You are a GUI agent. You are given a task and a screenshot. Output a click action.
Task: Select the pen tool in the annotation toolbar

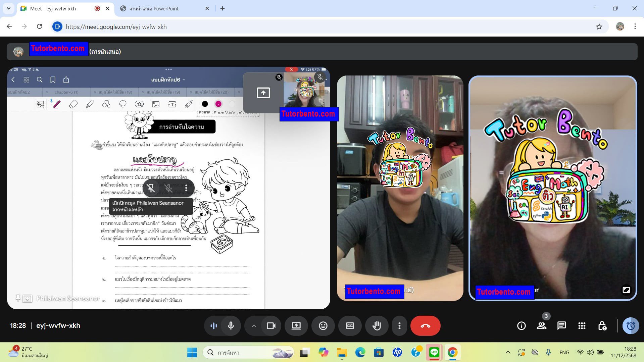(x=56, y=104)
